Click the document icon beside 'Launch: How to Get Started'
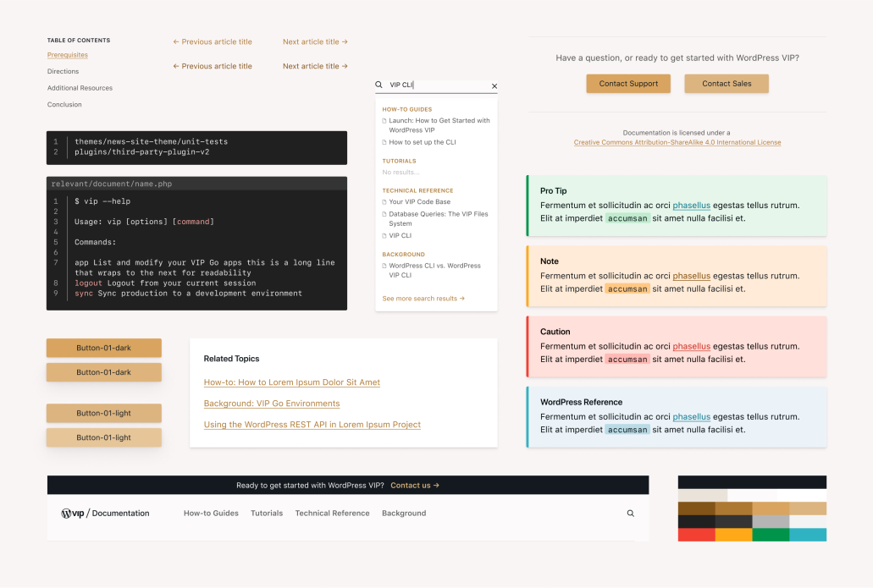Screen dimensions: 873x588 tap(384, 121)
